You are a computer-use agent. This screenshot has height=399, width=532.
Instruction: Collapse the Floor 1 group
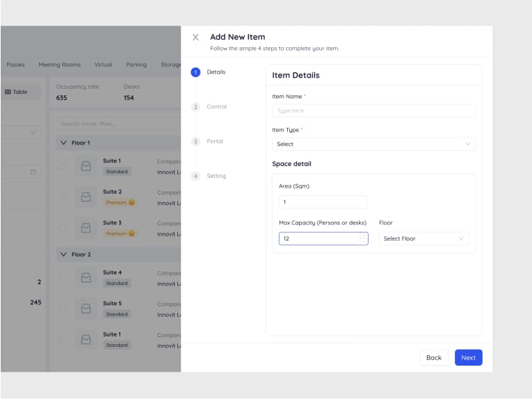pos(63,142)
